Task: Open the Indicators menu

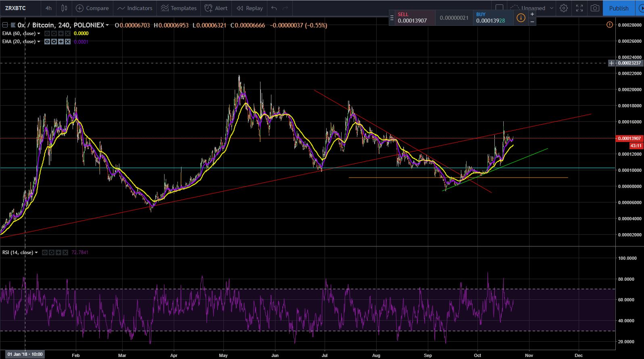Action: point(135,8)
